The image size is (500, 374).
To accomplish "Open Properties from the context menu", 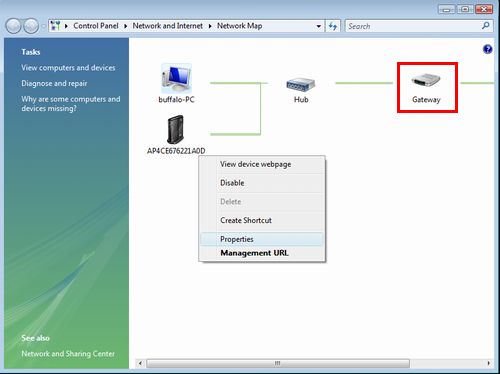I will (x=262, y=239).
